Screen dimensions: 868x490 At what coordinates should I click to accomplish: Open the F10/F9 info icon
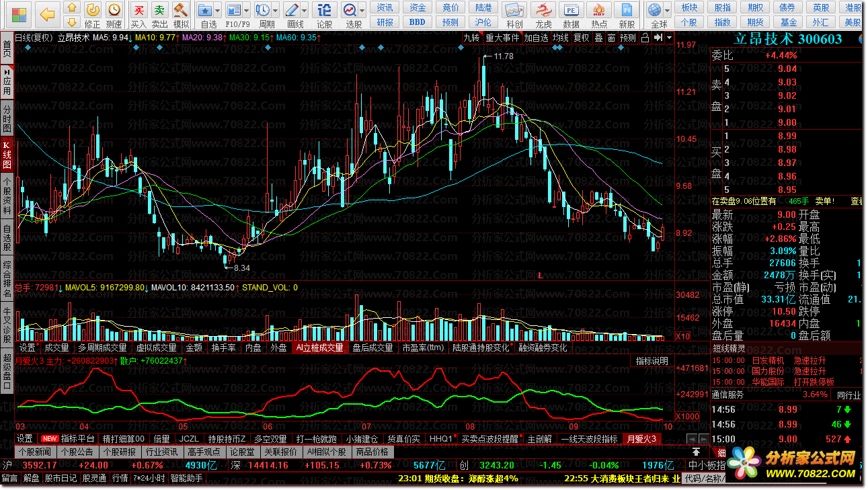coord(234,9)
